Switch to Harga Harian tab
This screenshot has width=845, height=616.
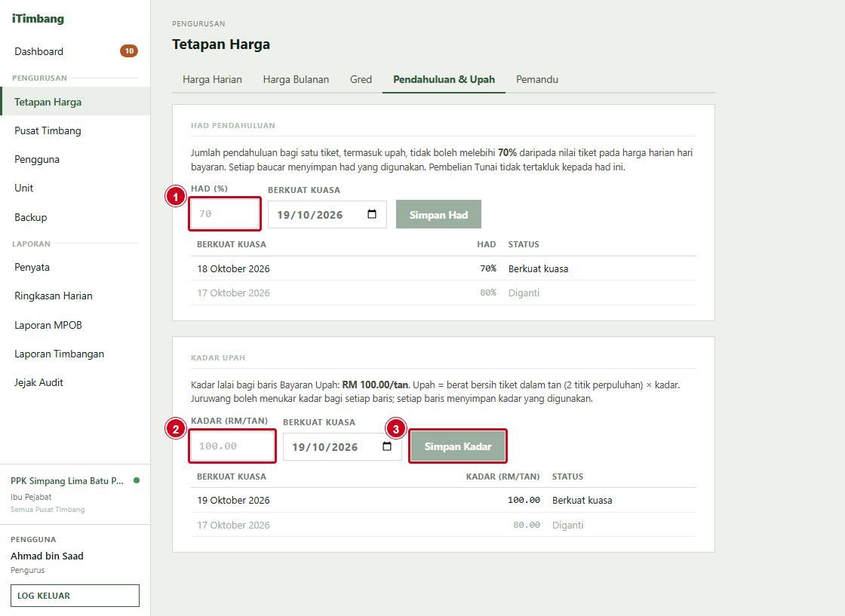212,79
